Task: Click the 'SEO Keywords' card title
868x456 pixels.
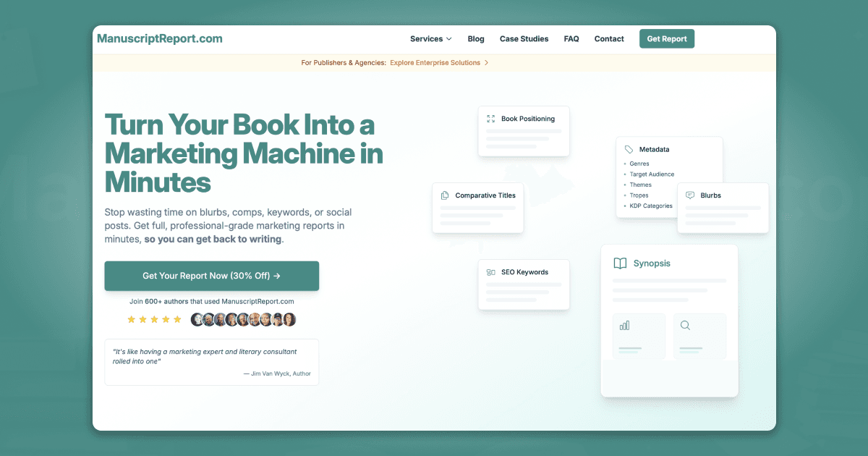Action: pyautogui.click(x=525, y=272)
